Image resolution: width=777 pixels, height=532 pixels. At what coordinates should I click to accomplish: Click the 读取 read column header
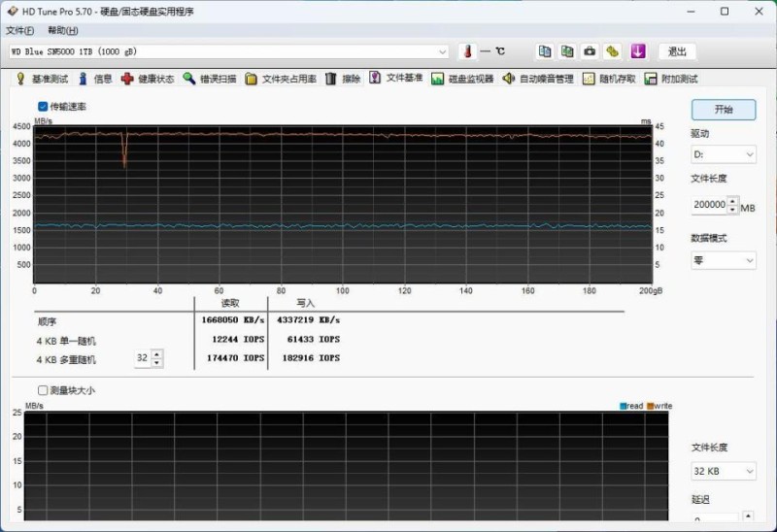[230, 303]
